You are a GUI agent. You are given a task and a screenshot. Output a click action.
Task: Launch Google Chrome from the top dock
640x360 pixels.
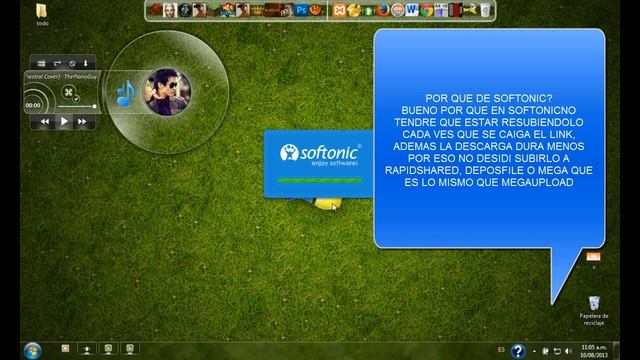click(427, 10)
